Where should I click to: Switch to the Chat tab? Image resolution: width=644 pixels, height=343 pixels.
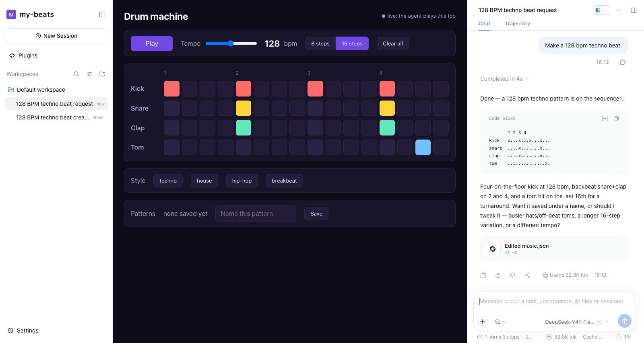[484, 24]
